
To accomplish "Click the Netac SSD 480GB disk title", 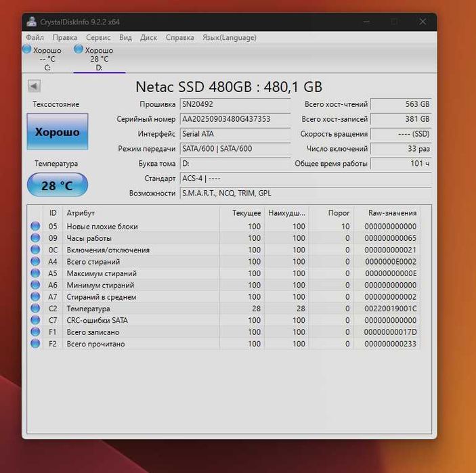I will [x=229, y=87].
